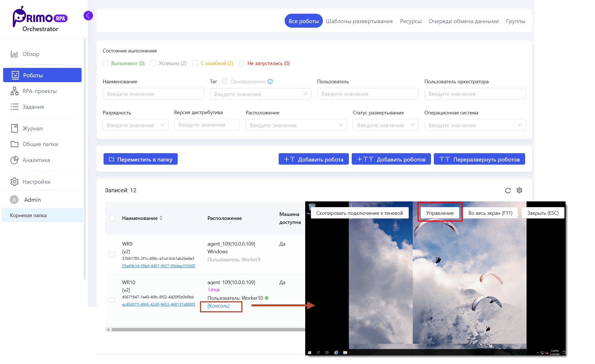Open the Обзор chart icon in the sidebar
595x364 pixels.
(x=14, y=54)
